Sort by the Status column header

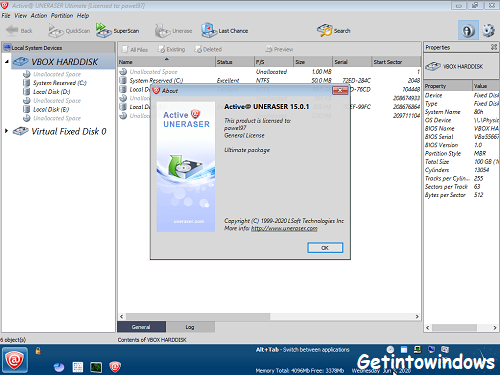(x=235, y=62)
